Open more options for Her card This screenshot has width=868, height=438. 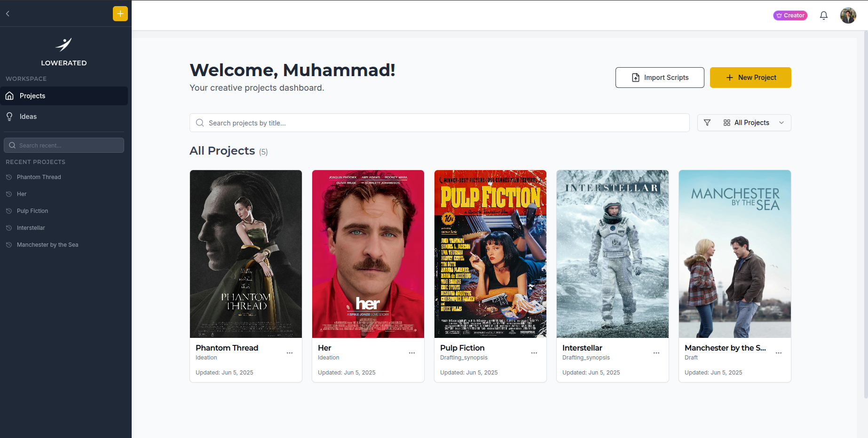tap(412, 353)
